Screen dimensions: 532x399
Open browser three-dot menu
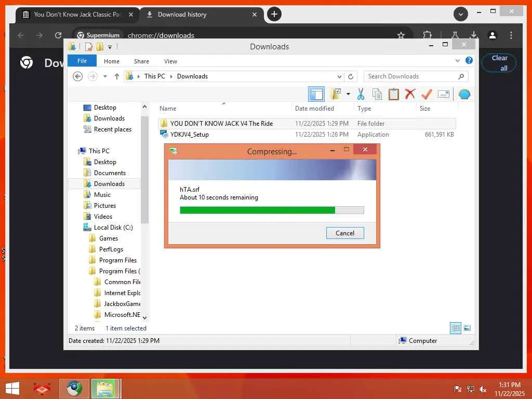511,35
